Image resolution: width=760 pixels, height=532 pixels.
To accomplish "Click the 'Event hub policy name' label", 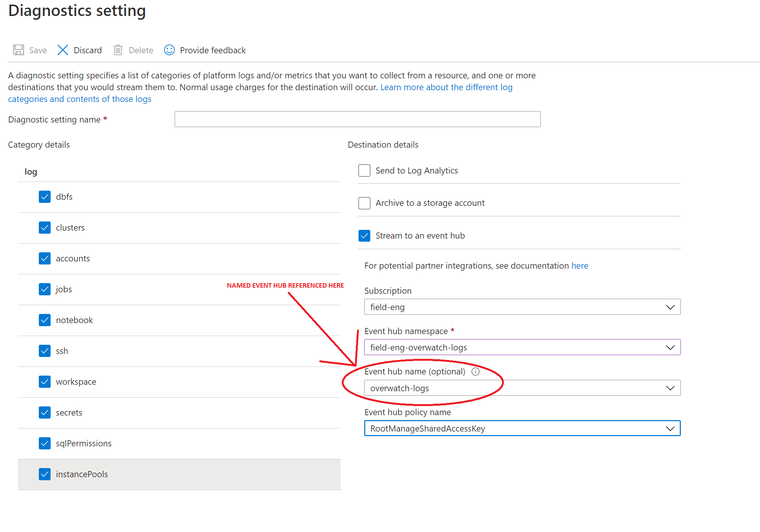I will pos(408,412).
